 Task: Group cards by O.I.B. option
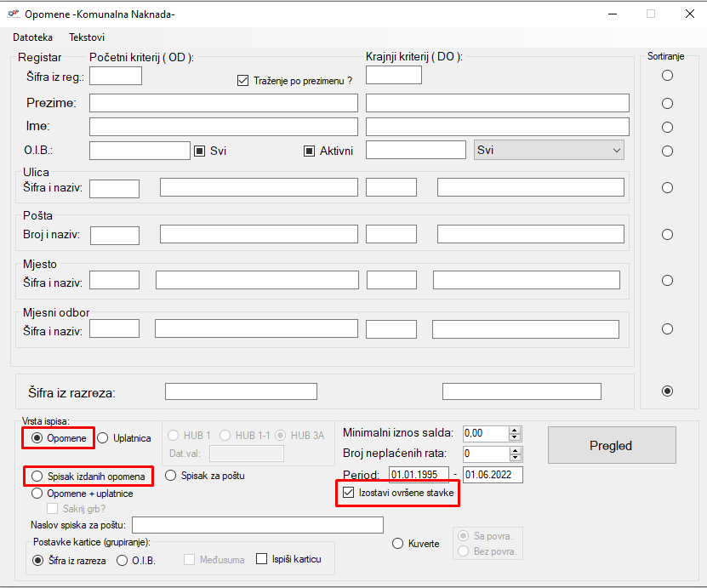tap(122, 560)
